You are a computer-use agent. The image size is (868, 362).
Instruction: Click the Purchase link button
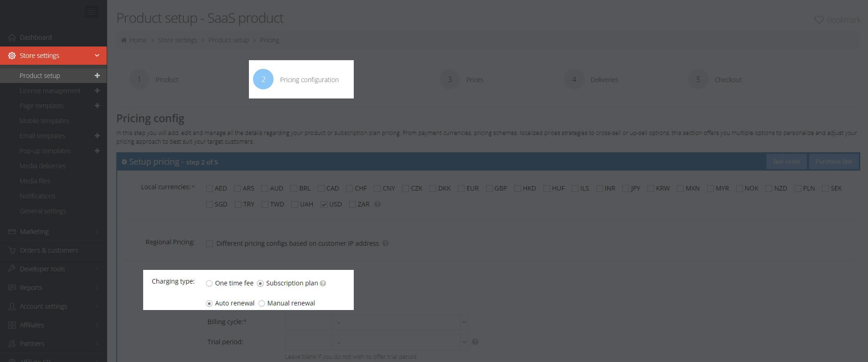[834, 162]
